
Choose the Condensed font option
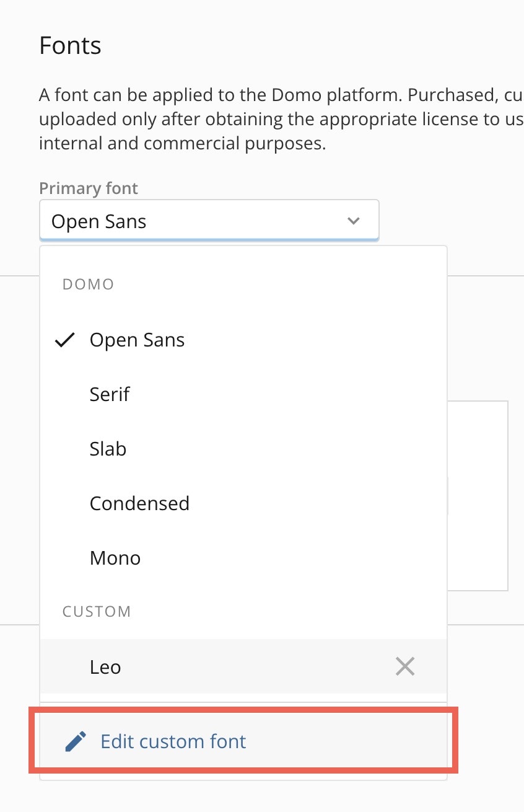click(x=139, y=503)
